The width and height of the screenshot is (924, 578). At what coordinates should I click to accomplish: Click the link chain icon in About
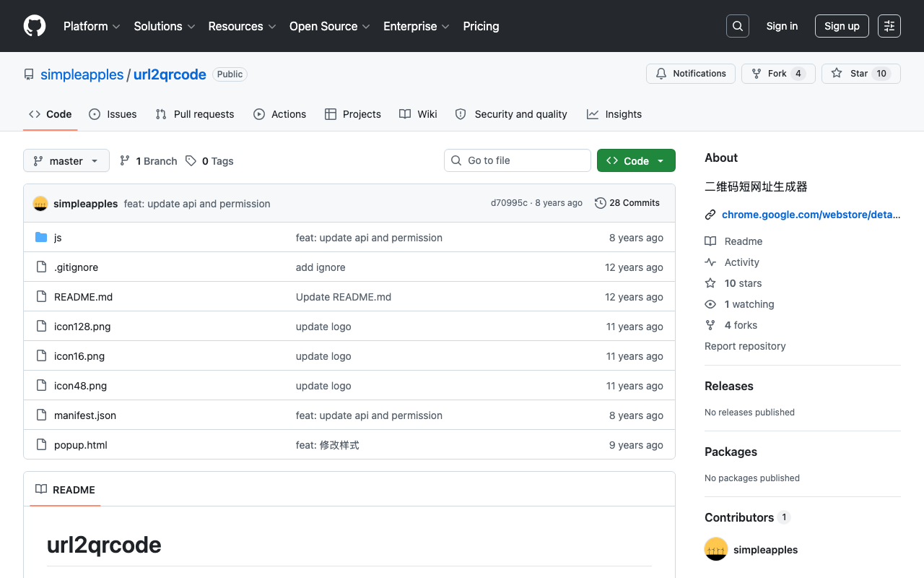[x=710, y=215]
